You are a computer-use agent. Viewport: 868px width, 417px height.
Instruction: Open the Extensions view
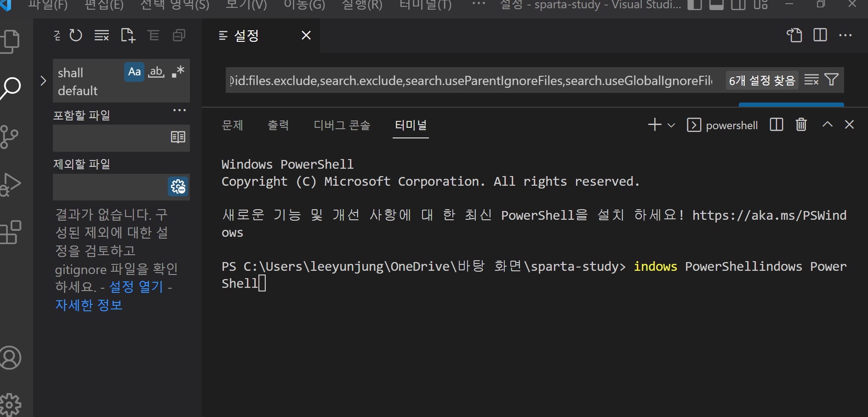[x=10, y=233]
